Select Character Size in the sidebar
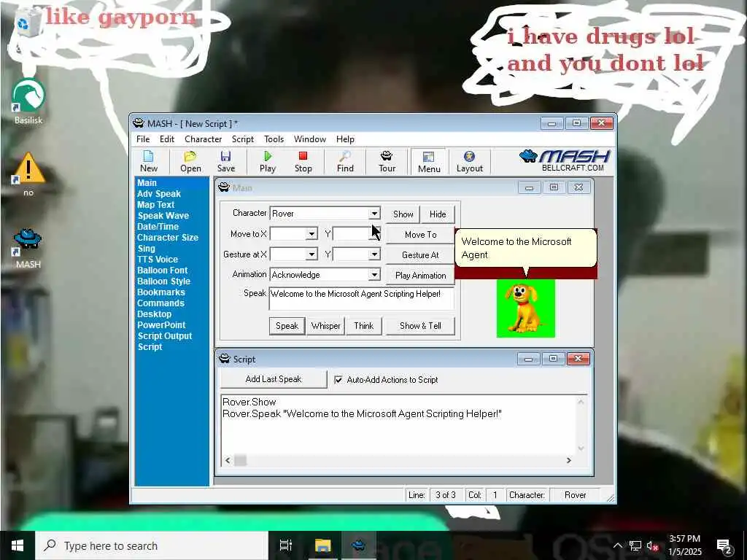Image resolution: width=747 pixels, height=560 pixels. (x=167, y=238)
